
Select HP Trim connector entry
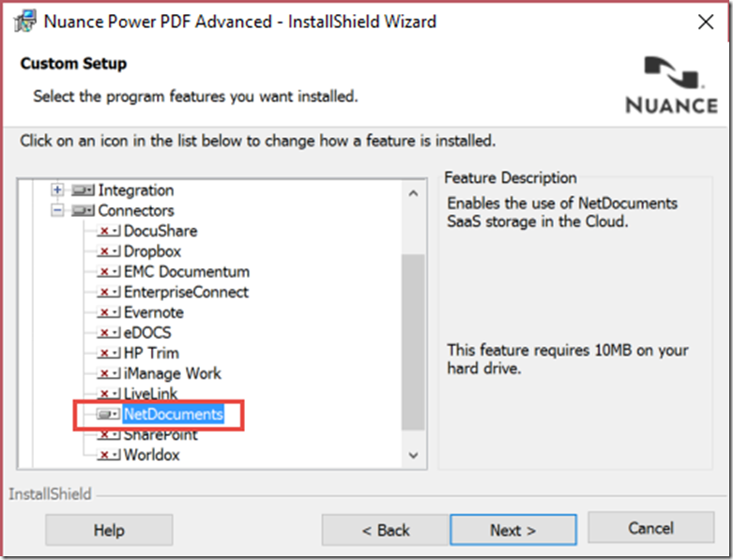(x=151, y=353)
